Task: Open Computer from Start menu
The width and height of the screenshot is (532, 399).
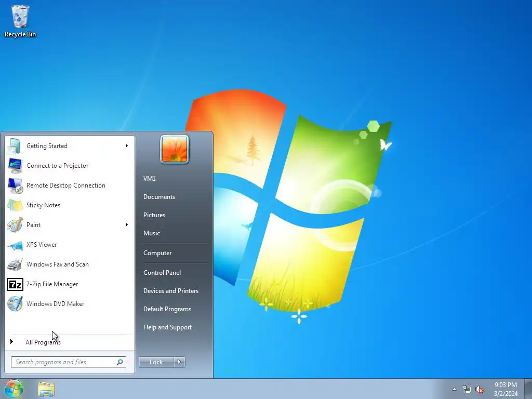Action: coord(157,253)
